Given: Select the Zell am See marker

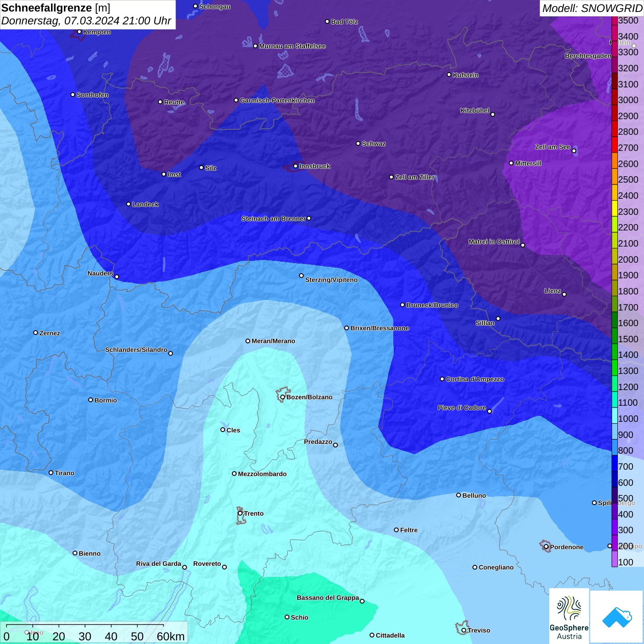Looking at the screenshot, I should click(574, 151).
